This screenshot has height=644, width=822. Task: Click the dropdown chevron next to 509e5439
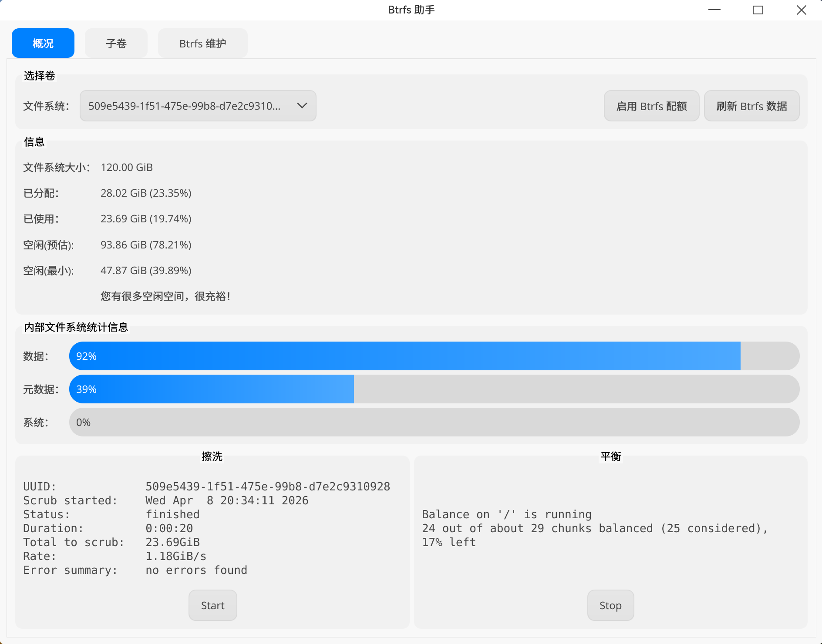(302, 106)
